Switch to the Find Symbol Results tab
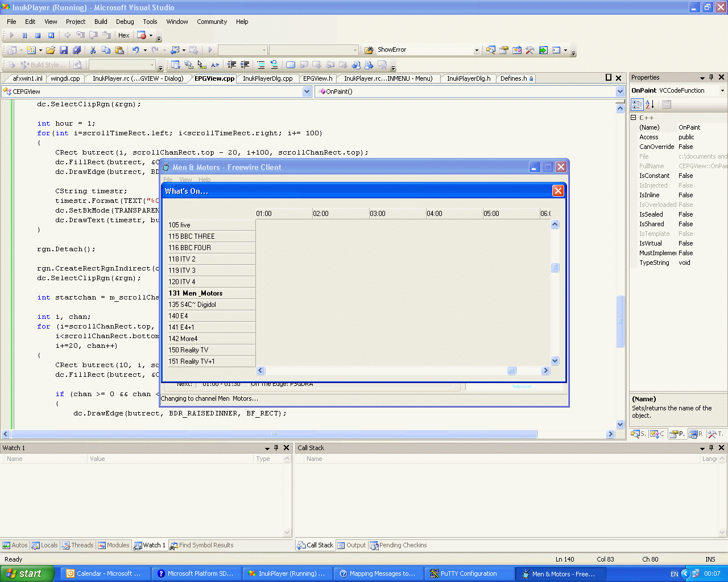 point(202,545)
